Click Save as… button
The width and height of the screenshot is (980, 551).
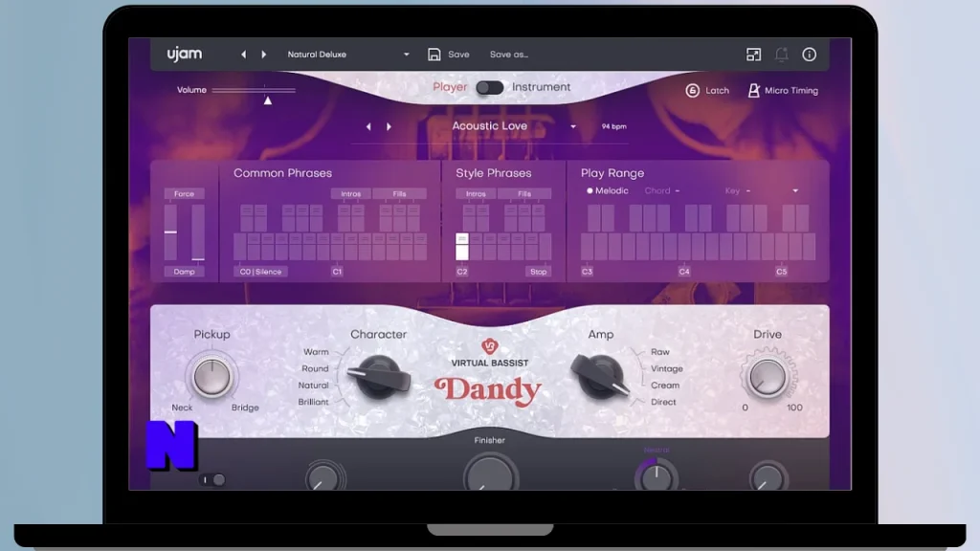[509, 55]
